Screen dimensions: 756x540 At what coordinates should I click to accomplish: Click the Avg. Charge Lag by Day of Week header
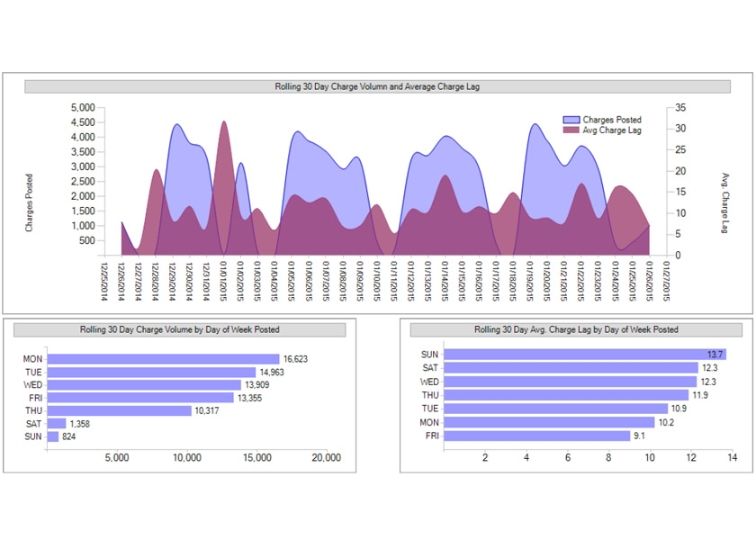pos(576,330)
